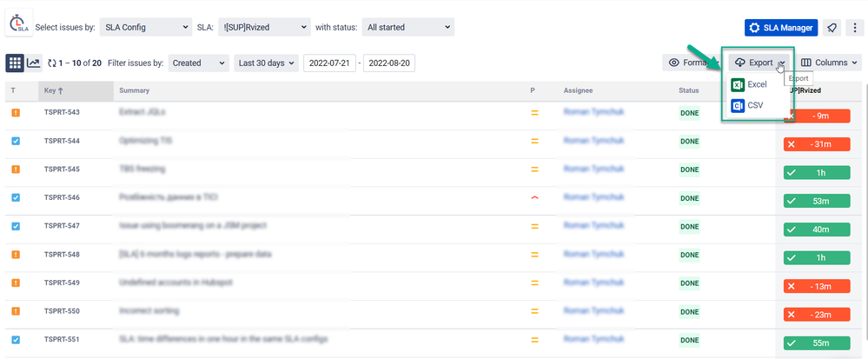Open the Export dropdown button

coord(759,63)
